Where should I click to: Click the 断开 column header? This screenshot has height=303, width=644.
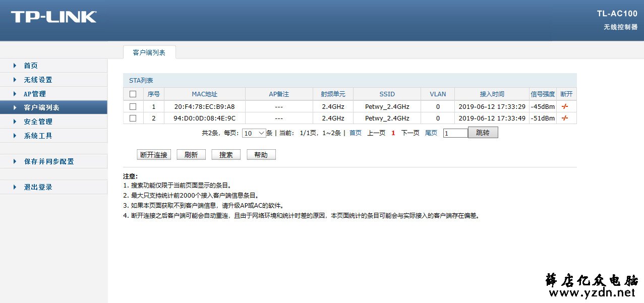pyautogui.click(x=566, y=94)
